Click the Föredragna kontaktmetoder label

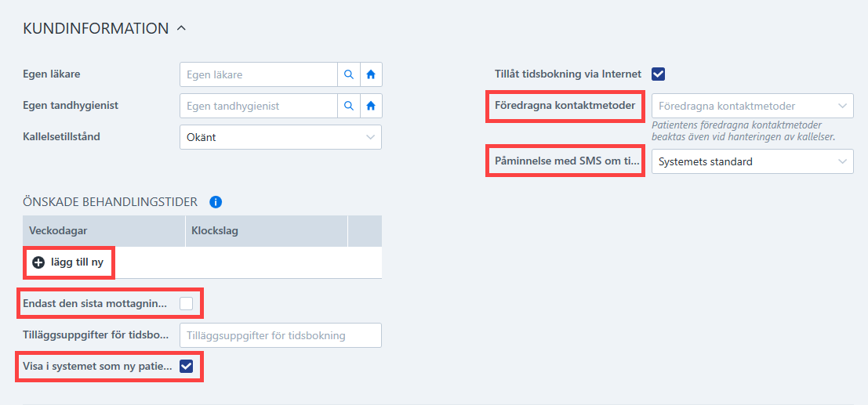[565, 106]
